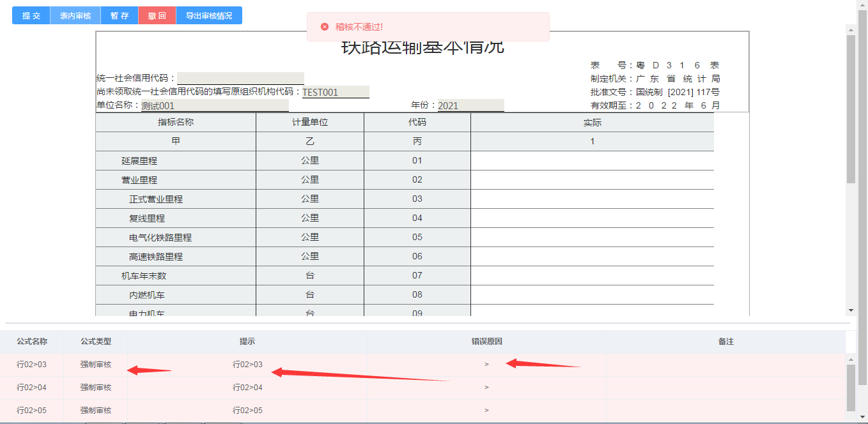Click 导出审核情况 export button
Image resolution: width=868 pixels, height=424 pixels.
(x=209, y=16)
